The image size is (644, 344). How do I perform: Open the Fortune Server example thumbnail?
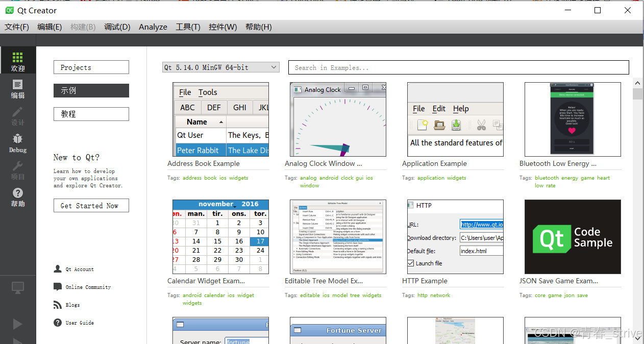click(x=338, y=331)
